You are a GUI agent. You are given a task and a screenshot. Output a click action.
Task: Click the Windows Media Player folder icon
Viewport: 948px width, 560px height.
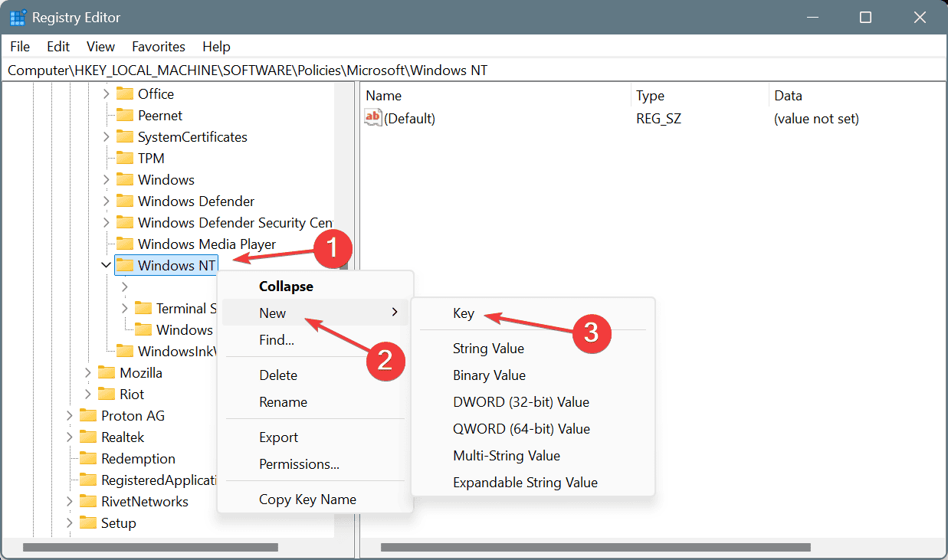click(125, 244)
